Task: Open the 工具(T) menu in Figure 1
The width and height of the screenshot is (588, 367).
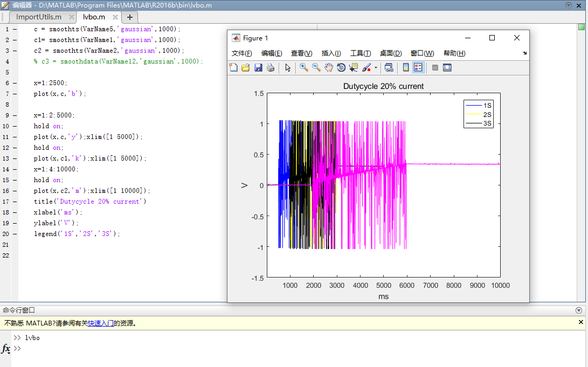Action: [361, 53]
